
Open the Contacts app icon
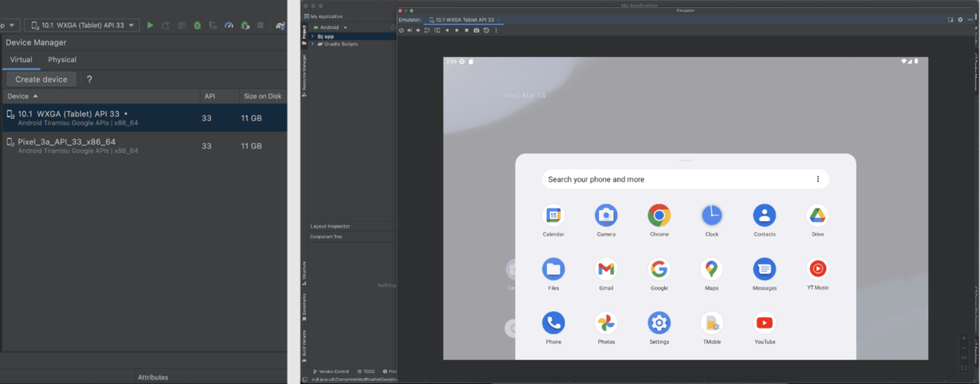pyautogui.click(x=764, y=215)
